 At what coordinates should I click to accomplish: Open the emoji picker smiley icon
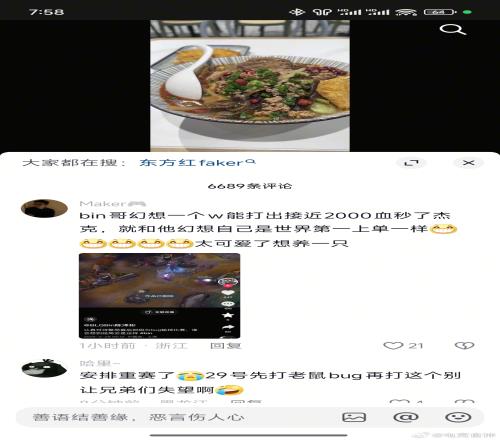coord(458,417)
